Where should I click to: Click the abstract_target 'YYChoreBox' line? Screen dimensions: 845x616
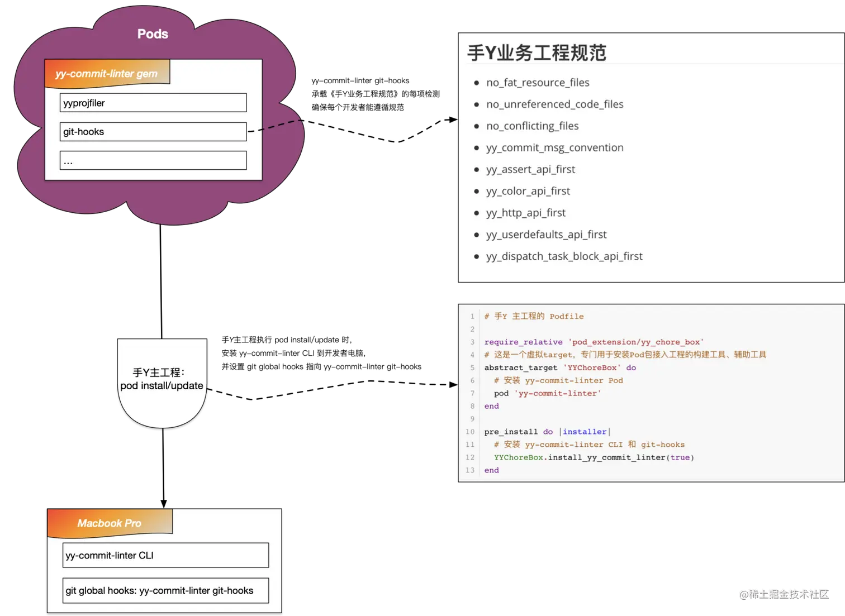point(560,367)
